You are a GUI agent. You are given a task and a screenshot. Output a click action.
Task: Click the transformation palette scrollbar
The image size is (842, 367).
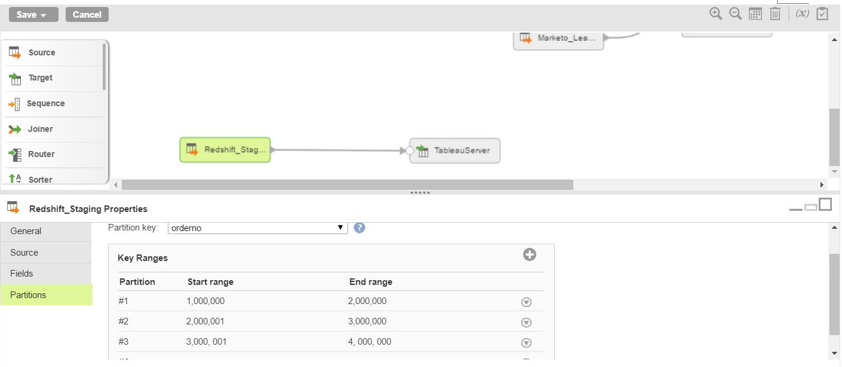tap(104, 67)
